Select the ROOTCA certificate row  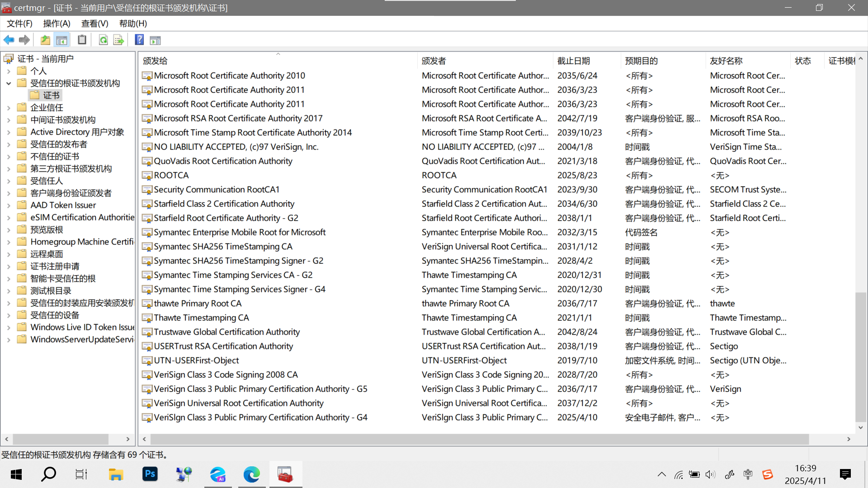171,175
